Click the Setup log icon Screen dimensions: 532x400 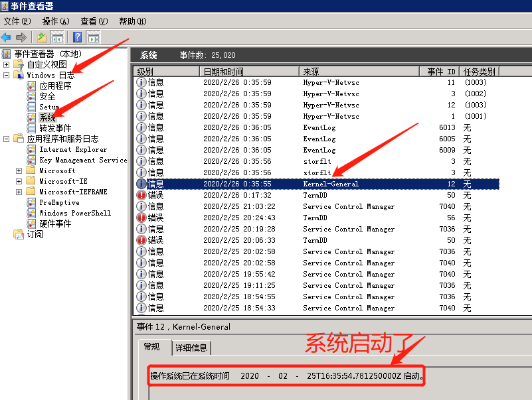tap(31, 107)
